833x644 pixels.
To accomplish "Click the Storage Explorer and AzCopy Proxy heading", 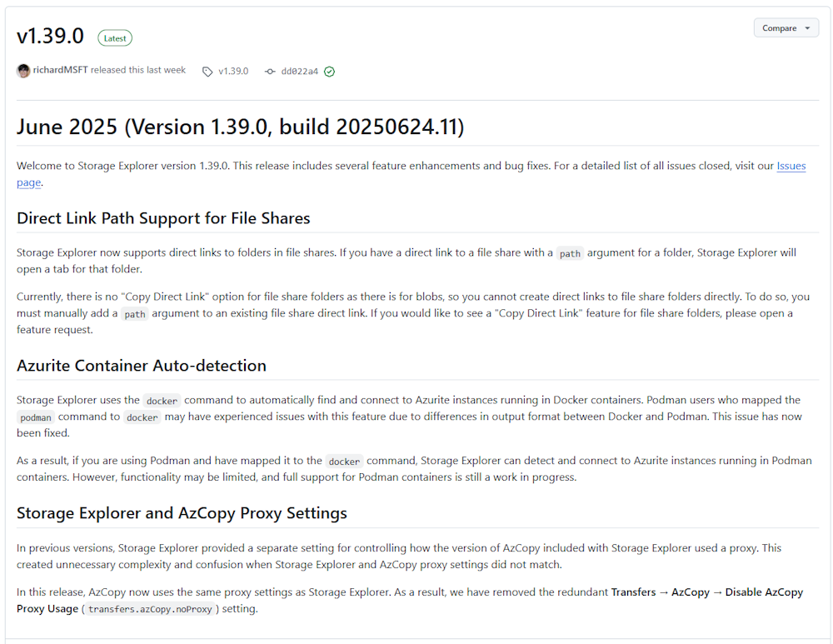I will pyautogui.click(x=182, y=513).
